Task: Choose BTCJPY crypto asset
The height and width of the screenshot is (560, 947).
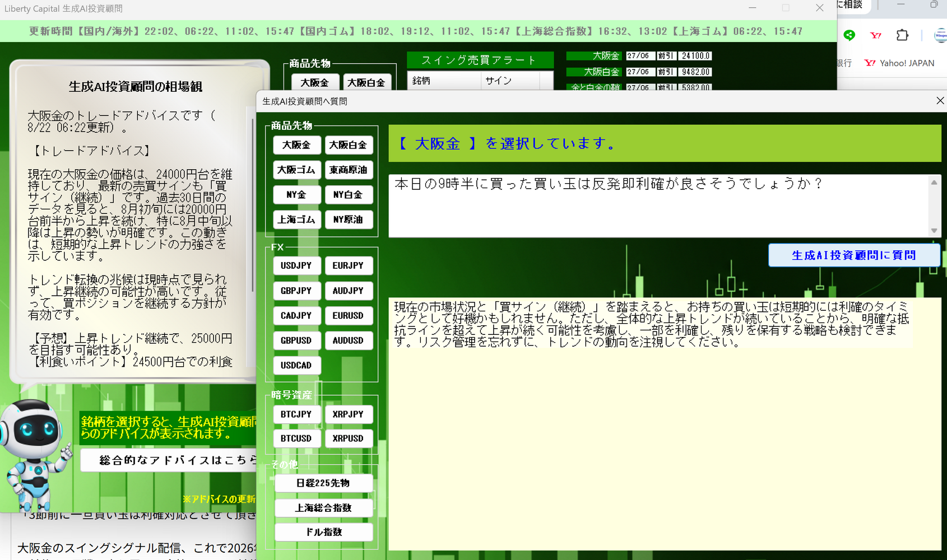Action: point(296,414)
